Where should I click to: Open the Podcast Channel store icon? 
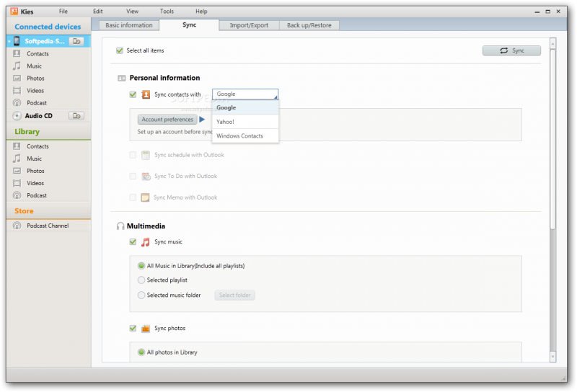tap(17, 226)
